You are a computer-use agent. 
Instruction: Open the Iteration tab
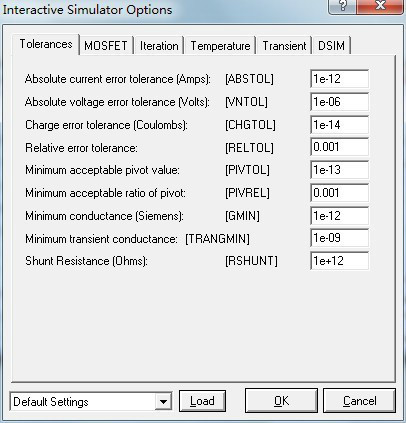(x=159, y=46)
